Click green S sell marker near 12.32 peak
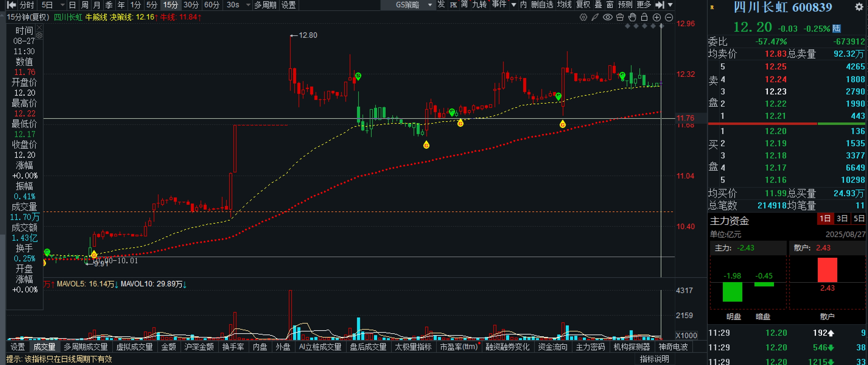The width and height of the screenshot is (868, 365). pyautogui.click(x=358, y=76)
